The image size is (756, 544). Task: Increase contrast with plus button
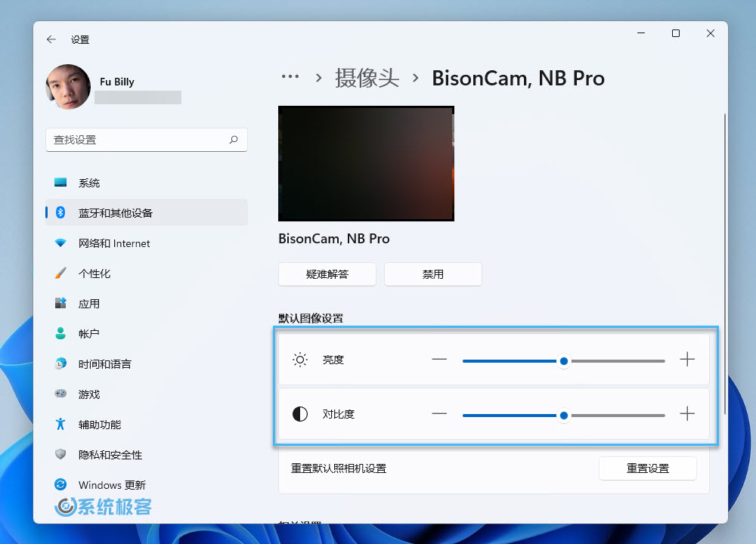(x=687, y=414)
